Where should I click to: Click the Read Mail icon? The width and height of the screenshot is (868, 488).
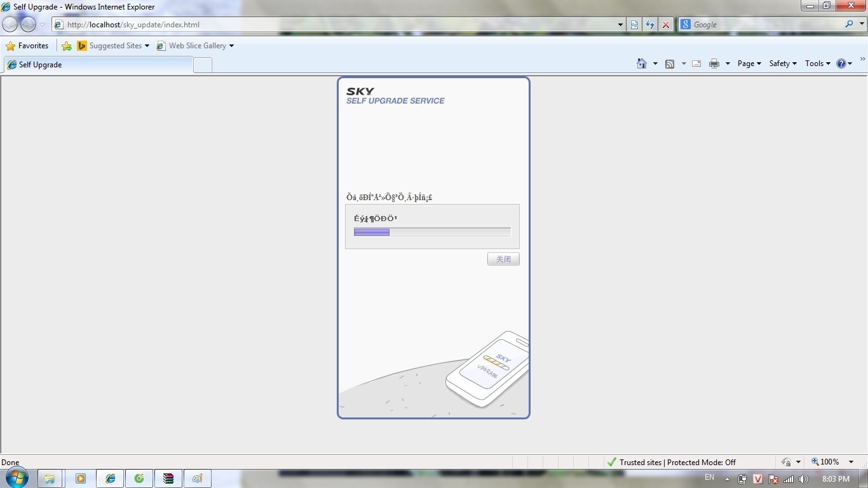tap(696, 64)
